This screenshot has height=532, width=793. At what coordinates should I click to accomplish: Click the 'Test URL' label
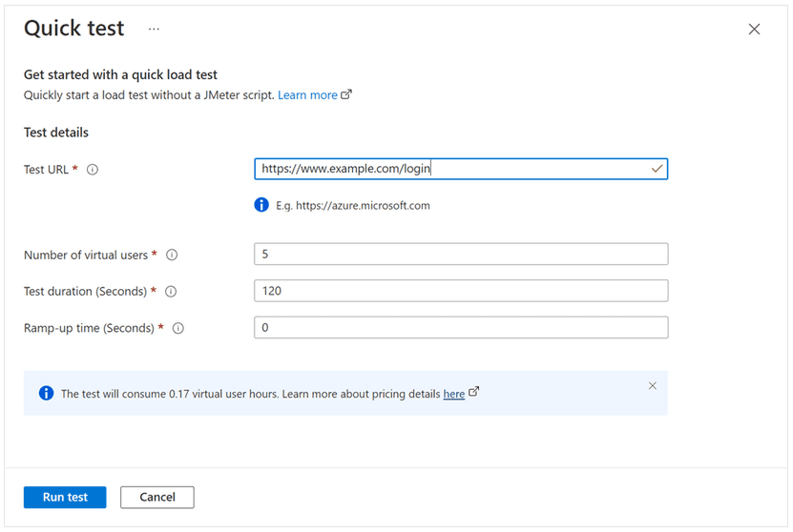46,170
